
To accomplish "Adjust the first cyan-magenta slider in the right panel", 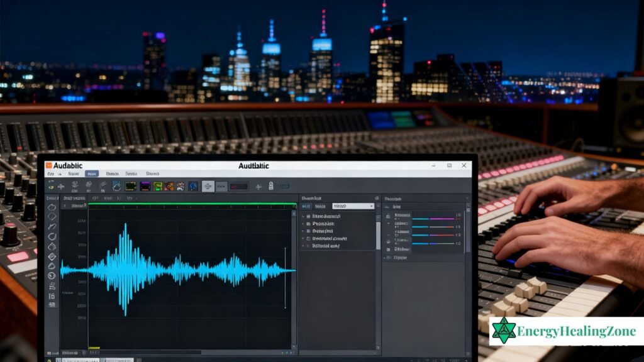I will point(433,219).
